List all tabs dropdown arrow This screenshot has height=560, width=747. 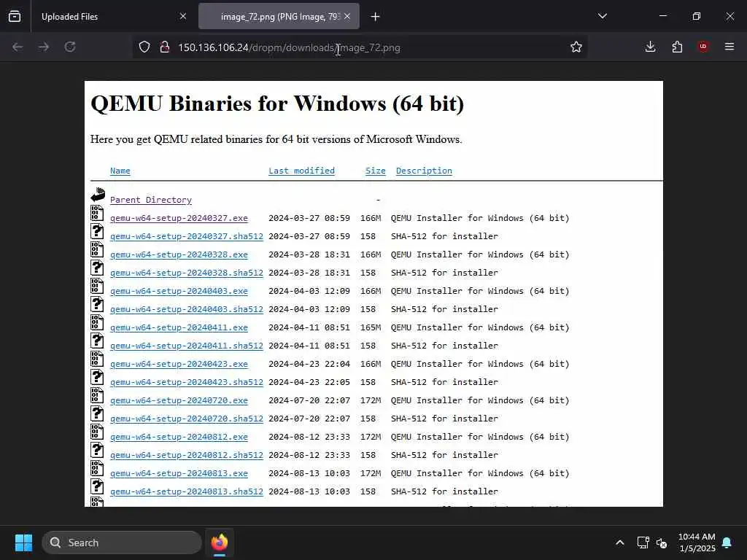coord(603,16)
